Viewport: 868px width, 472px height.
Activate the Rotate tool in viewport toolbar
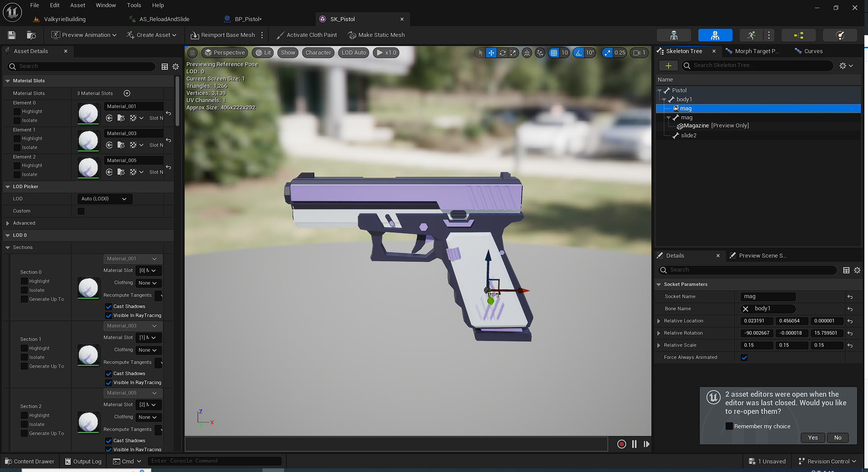coord(502,53)
